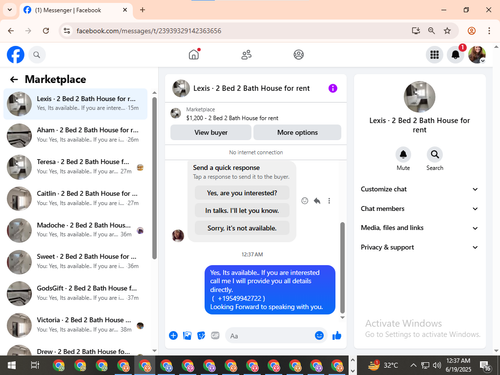Click the View buyer button
The width and height of the screenshot is (500, 375).
coord(211,133)
